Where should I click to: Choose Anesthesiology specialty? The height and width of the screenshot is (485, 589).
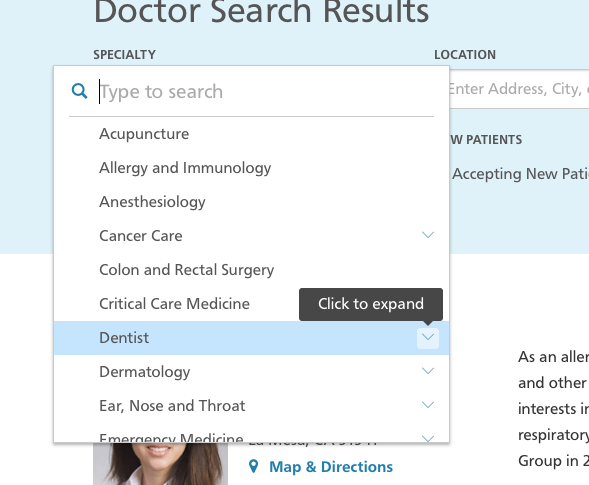tap(251, 202)
